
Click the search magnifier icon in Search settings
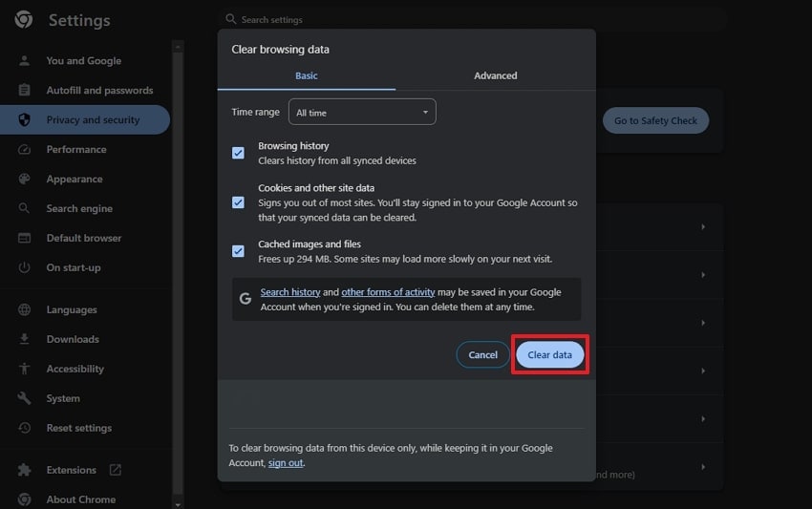coord(231,19)
